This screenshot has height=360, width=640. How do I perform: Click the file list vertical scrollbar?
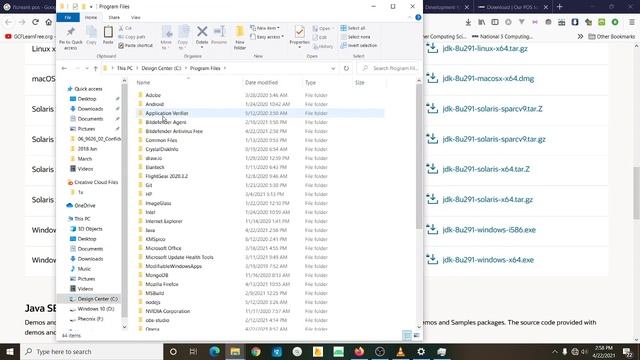click(x=419, y=155)
